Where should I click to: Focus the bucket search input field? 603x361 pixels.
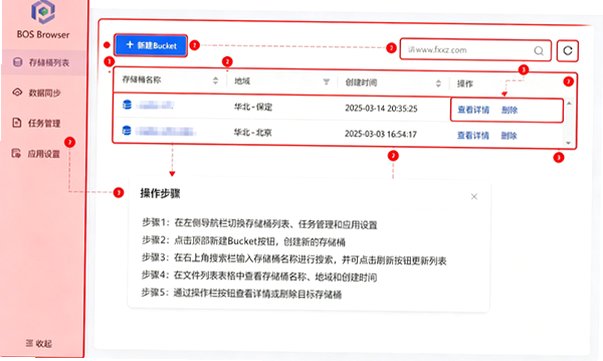[x=475, y=50]
